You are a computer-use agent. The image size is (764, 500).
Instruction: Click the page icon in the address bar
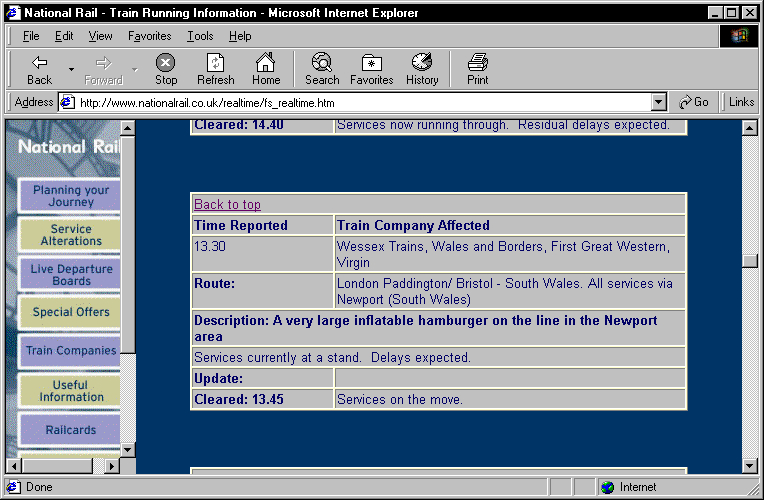67,102
